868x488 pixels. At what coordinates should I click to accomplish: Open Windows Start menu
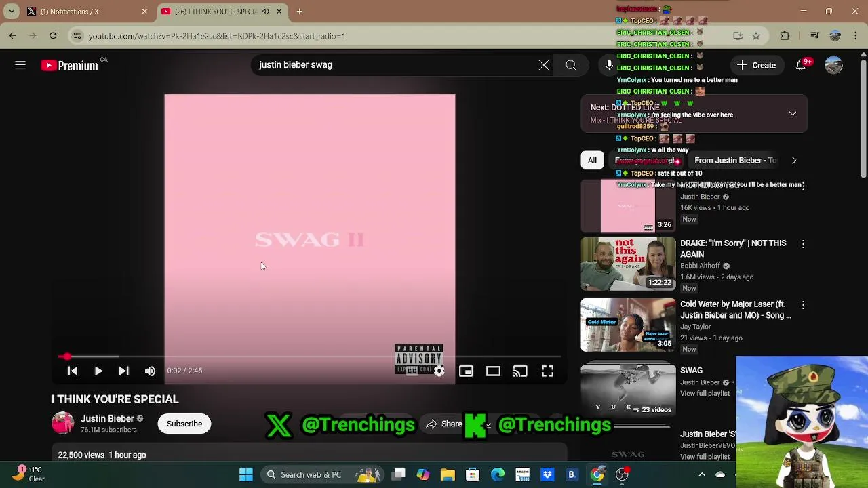pyautogui.click(x=246, y=474)
